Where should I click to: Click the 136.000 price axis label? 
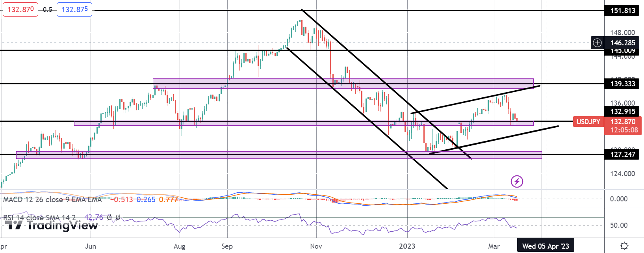point(623,103)
